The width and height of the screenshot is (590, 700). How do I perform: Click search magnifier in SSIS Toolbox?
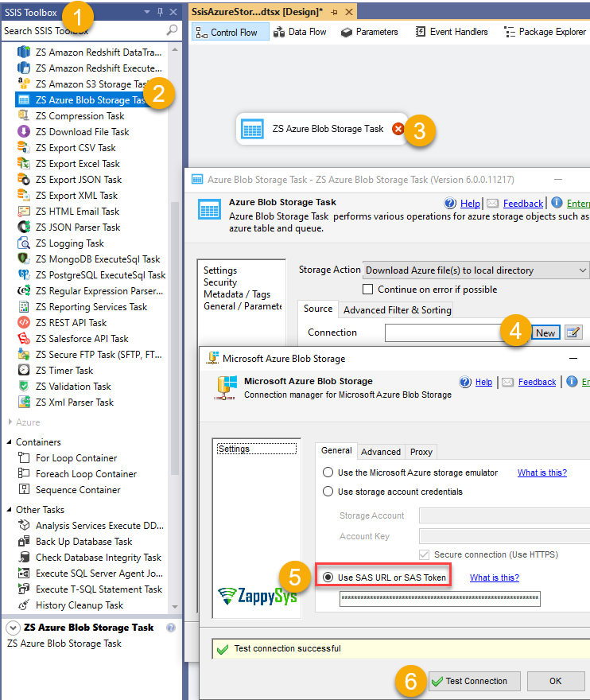click(172, 30)
